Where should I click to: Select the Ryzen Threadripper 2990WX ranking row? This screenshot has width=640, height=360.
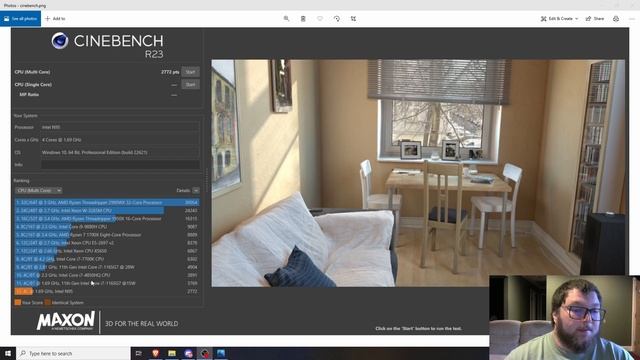point(107,202)
